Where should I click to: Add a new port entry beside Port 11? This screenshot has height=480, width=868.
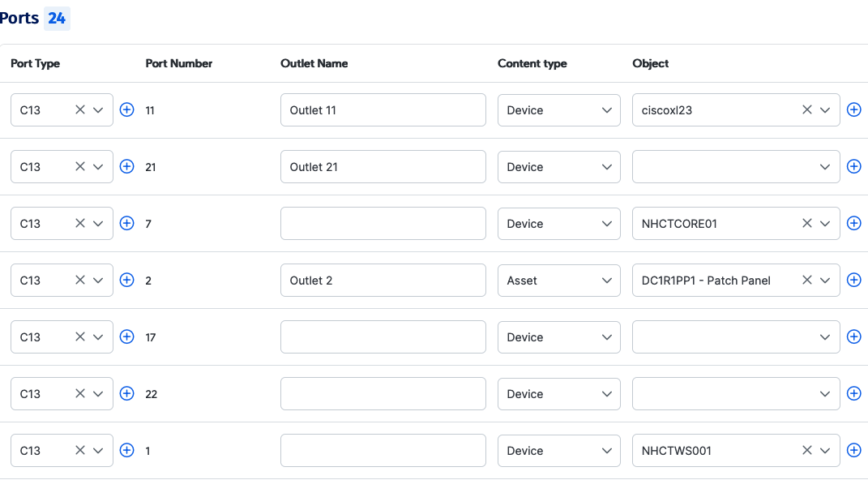(126, 109)
